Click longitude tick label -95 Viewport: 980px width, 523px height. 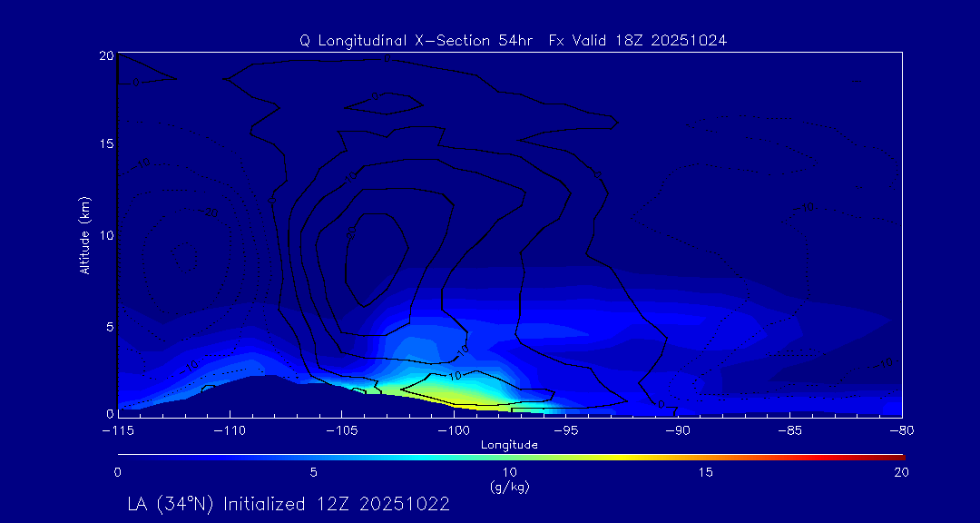(565, 431)
